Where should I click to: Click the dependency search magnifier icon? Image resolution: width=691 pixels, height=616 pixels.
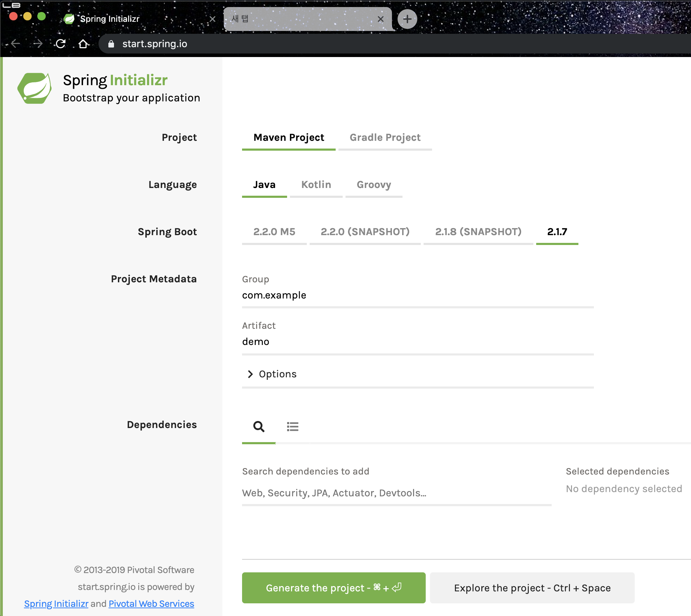click(259, 427)
